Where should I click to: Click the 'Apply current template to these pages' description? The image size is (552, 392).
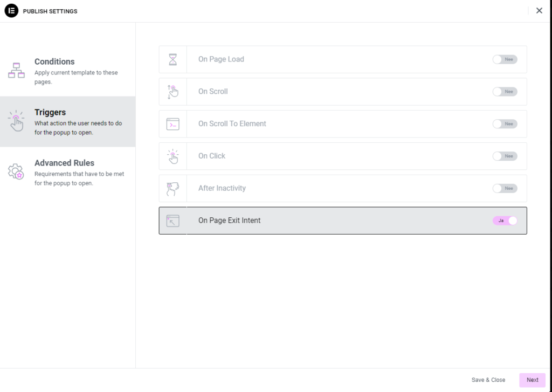pos(76,77)
